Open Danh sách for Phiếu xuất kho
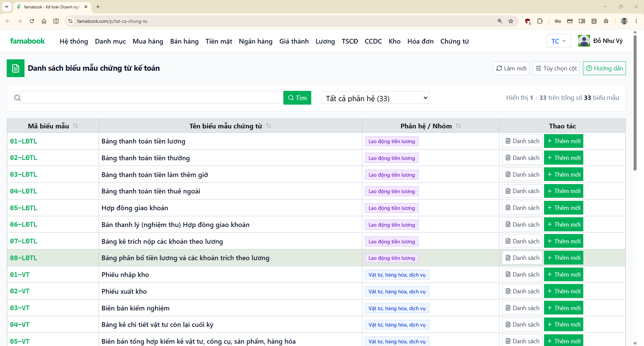The width and height of the screenshot is (644, 346). coord(522,291)
